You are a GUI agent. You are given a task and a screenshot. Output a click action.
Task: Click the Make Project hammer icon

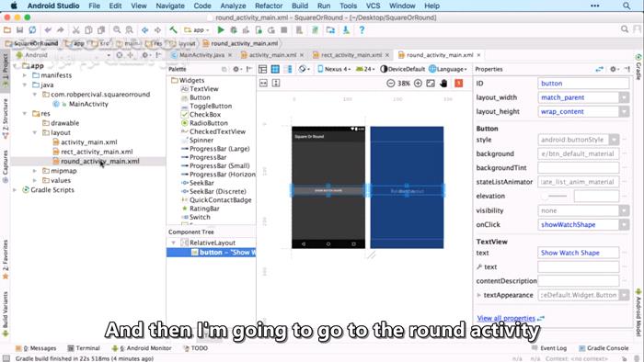click(173, 30)
